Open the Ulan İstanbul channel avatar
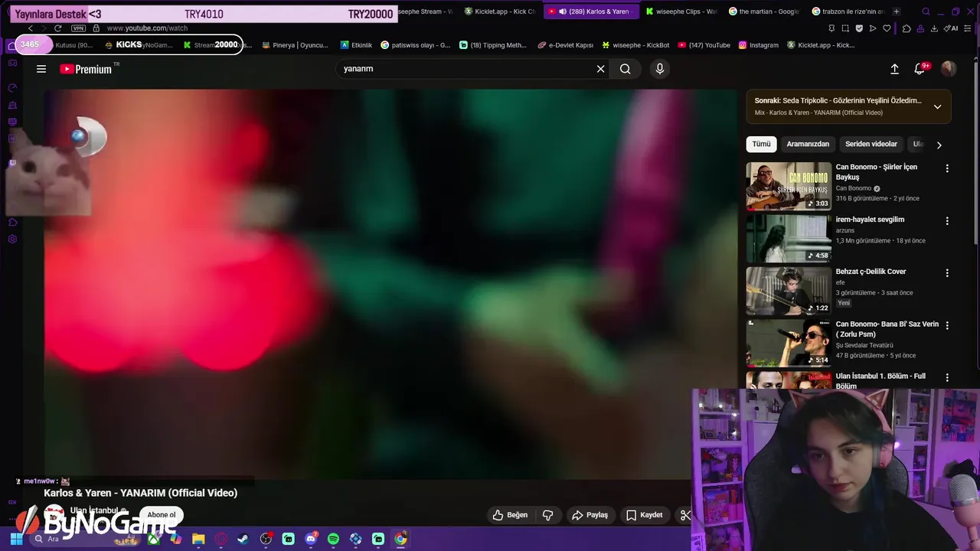Viewport: 980px width, 551px height. (54, 515)
